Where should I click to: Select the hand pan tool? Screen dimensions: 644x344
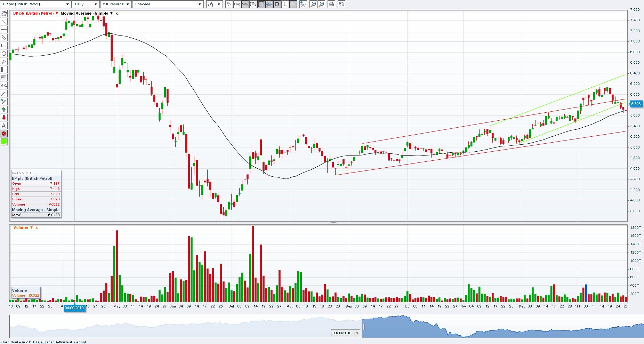click(4, 14)
